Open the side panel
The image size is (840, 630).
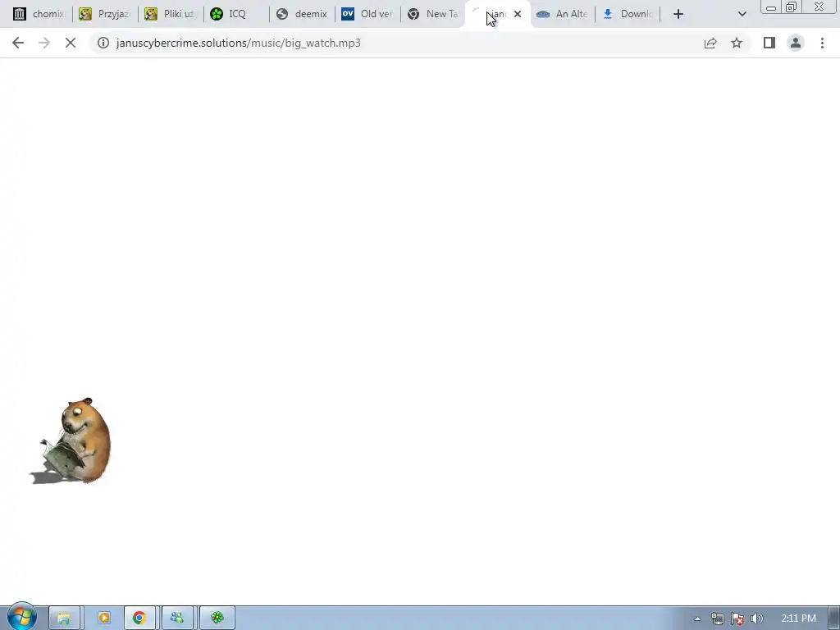(769, 43)
